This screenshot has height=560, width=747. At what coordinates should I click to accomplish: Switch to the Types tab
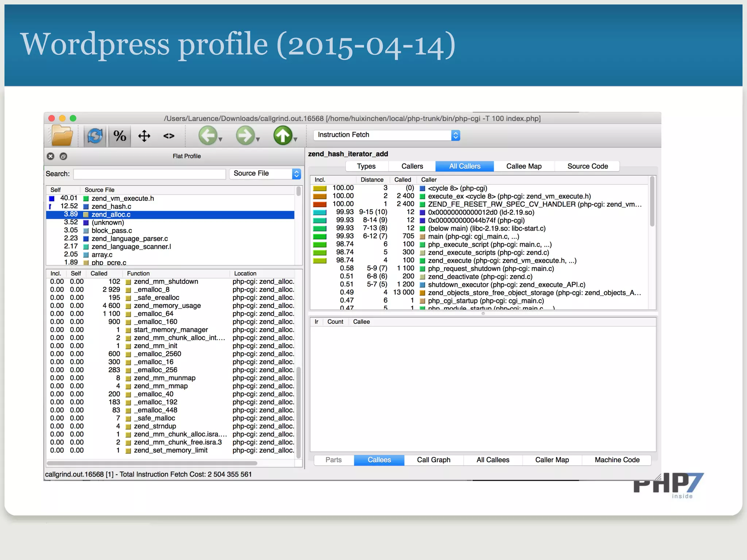click(x=366, y=166)
